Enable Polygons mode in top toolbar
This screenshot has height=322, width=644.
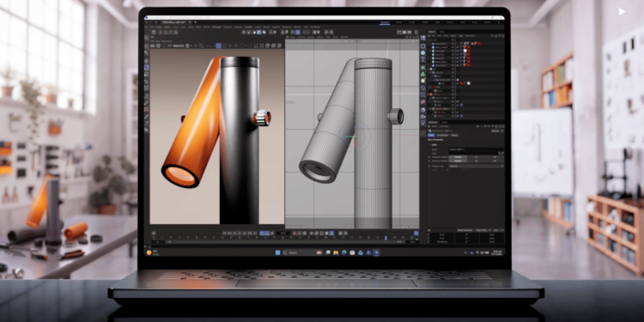click(x=254, y=32)
